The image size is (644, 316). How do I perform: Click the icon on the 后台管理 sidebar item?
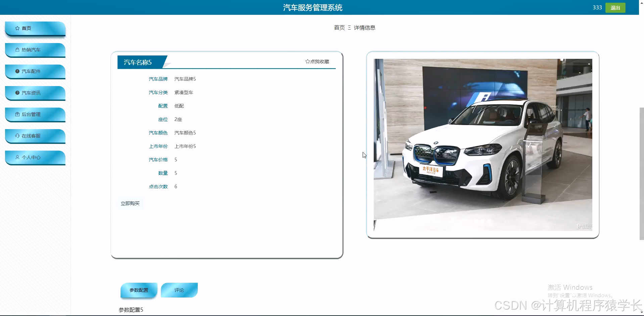click(17, 114)
